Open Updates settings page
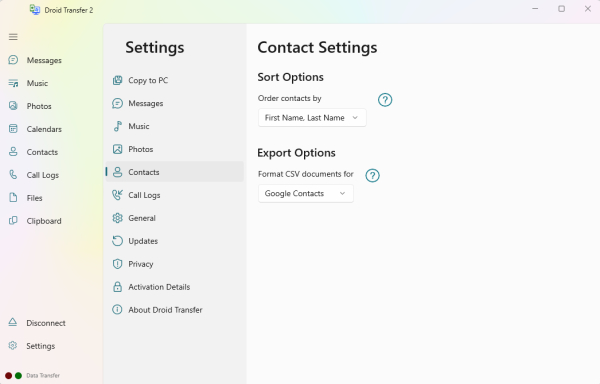The height and width of the screenshot is (384, 600). click(x=174, y=241)
